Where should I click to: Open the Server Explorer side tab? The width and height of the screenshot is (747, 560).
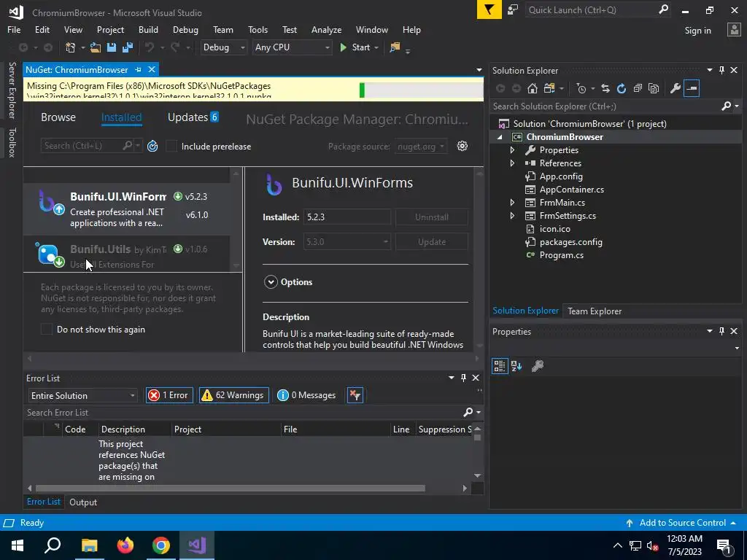pyautogui.click(x=12, y=90)
